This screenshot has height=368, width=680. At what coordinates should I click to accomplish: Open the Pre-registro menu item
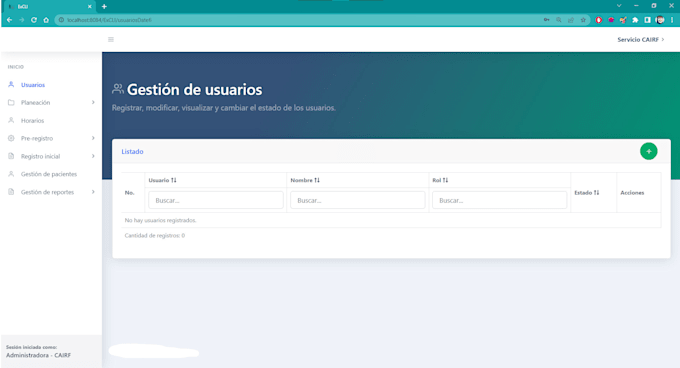(37, 138)
